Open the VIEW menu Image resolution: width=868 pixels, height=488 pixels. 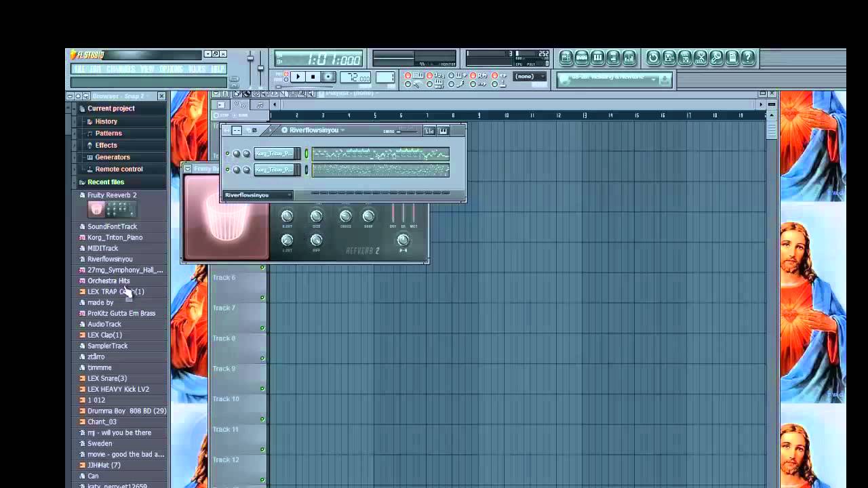[x=147, y=69]
